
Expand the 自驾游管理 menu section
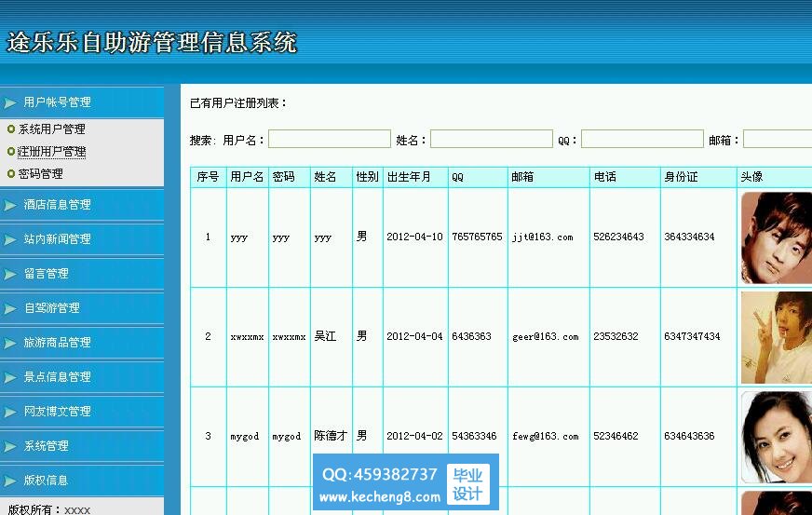[82, 308]
